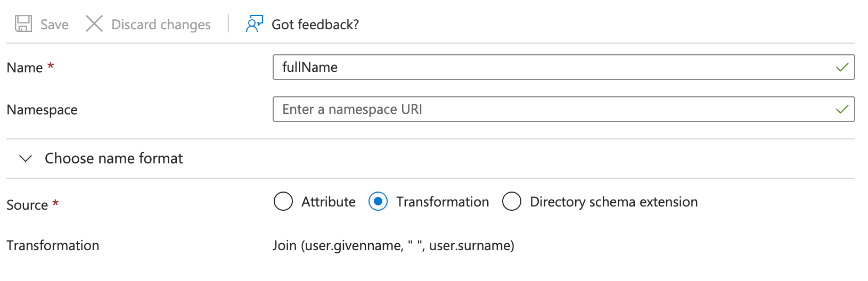Open the Join transformation expression
This screenshot has width=868, height=281.
[x=393, y=245]
